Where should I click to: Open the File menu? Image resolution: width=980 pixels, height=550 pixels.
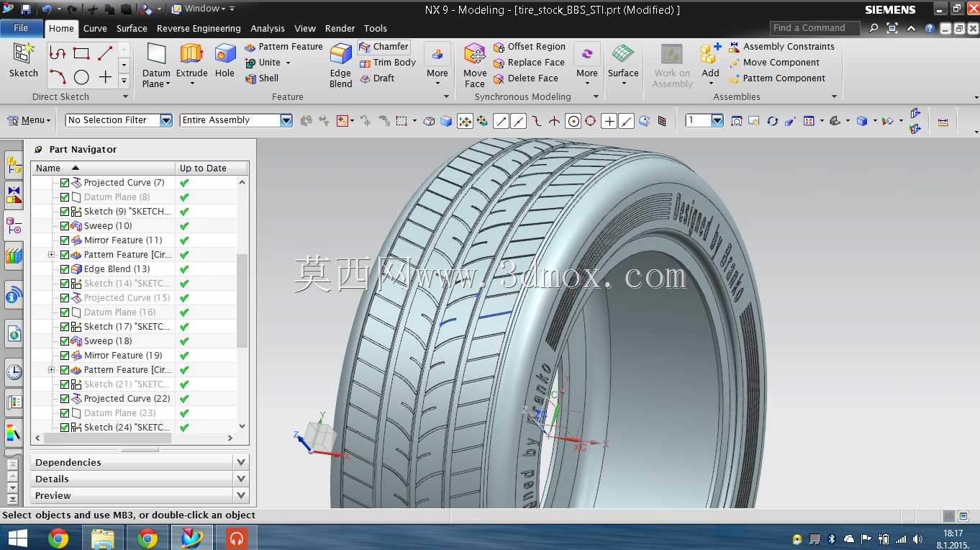coord(21,28)
